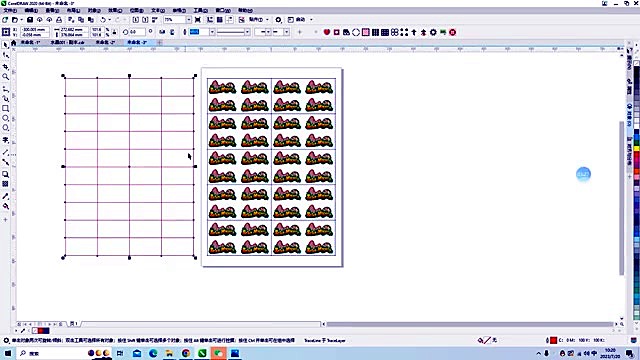Click the Print icon
640x360 pixels.
[59, 20]
